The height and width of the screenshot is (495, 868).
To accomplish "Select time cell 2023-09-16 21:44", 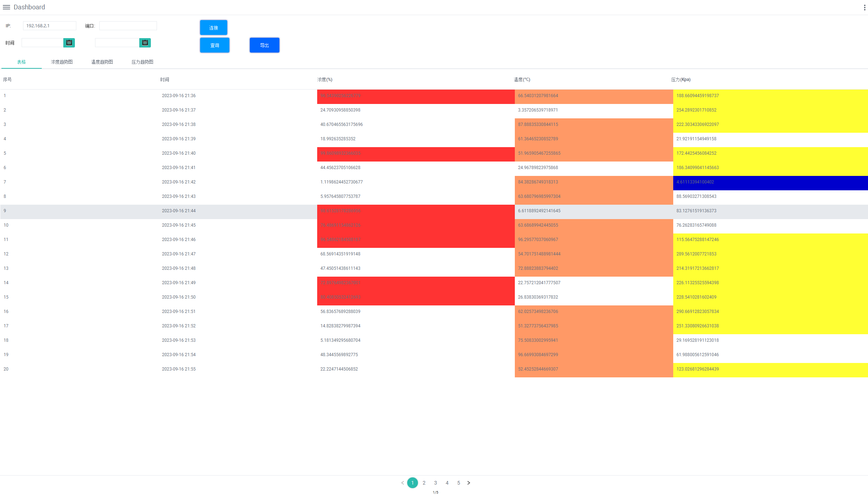I will click(x=179, y=211).
